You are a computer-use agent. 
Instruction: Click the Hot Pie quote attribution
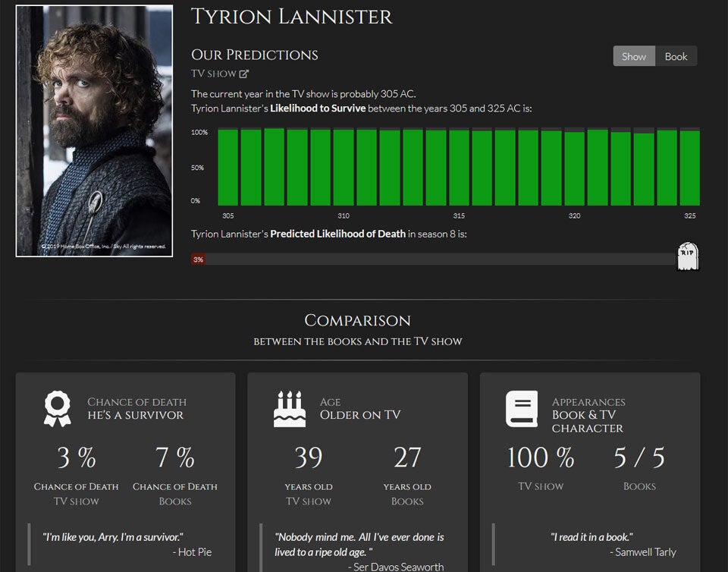[x=191, y=552]
